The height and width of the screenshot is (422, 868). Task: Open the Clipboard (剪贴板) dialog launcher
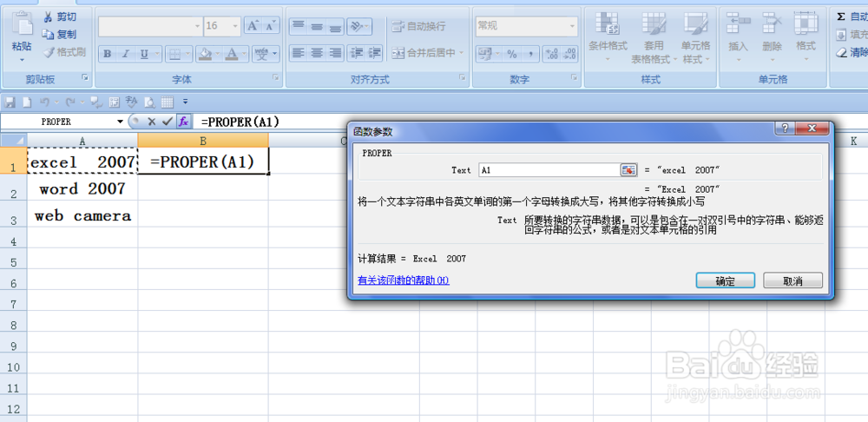(x=85, y=78)
